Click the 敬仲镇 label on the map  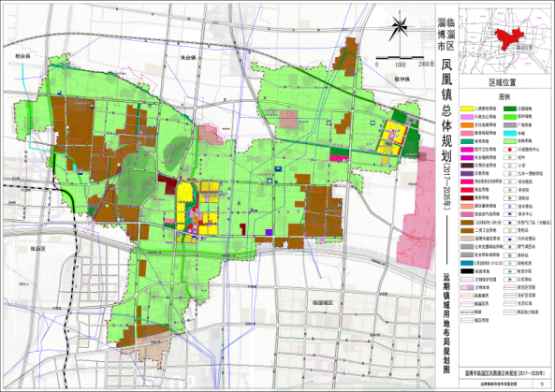pyautogui.click(x=402, y=80)
